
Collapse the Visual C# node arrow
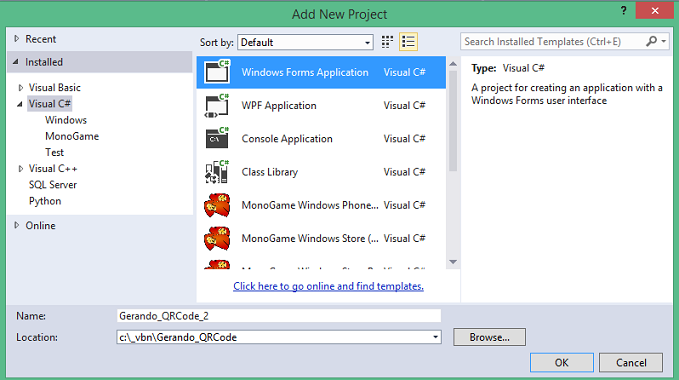20,104
